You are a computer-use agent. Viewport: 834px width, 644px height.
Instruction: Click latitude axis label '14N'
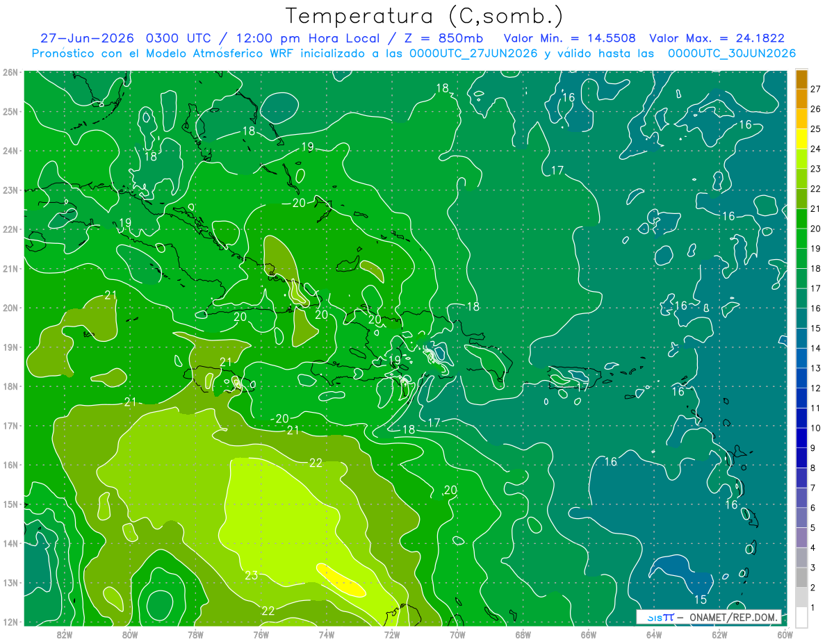pos(10,543)
